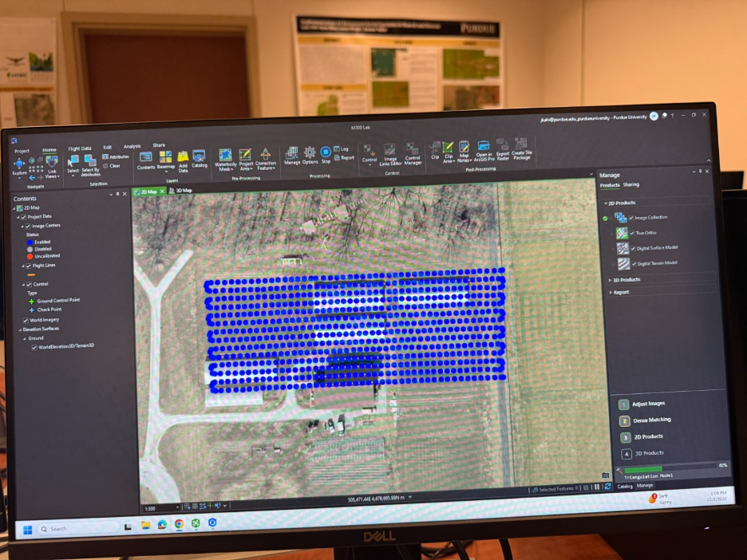Click Open in ArcGIS Pro
The width and height of the screenshot is (747, 560).
tap(484, 152)
